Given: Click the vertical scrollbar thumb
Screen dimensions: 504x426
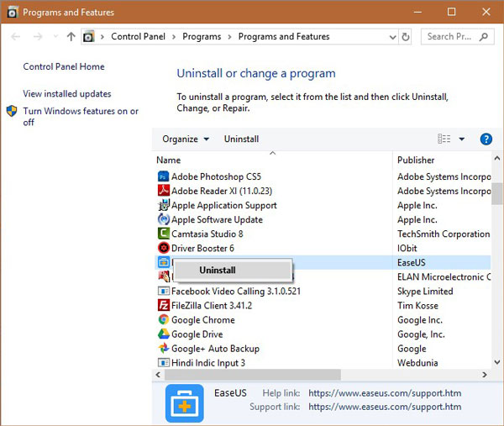Looking at the screenshot, I should click(497, 193).
